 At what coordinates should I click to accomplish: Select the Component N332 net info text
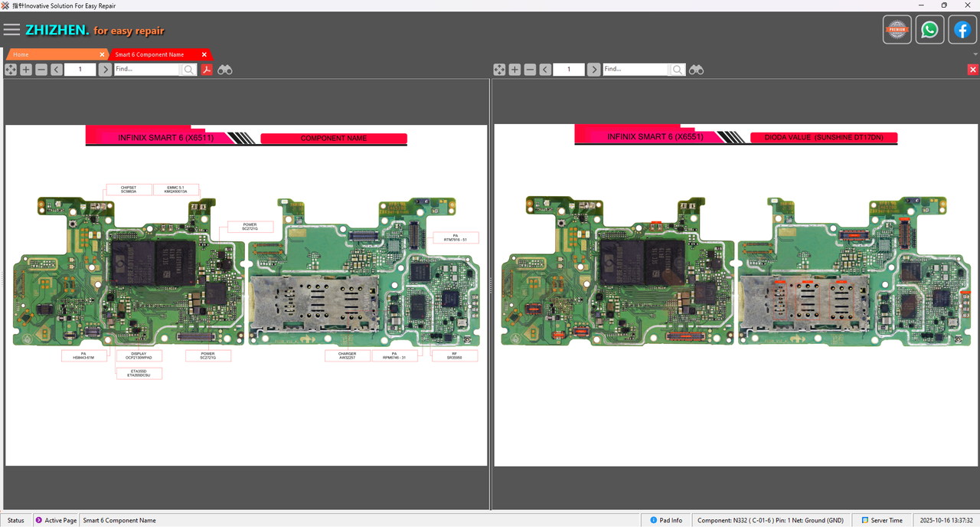[x=770, y=520]
